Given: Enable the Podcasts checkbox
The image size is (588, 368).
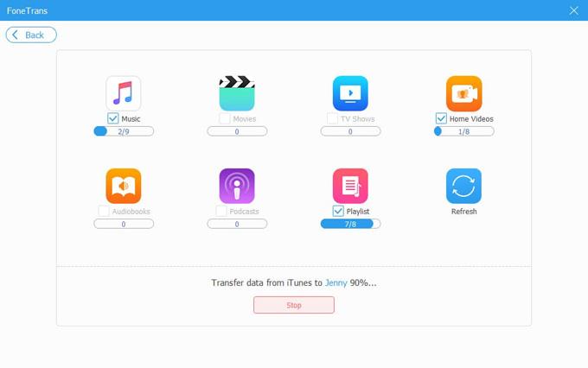Looking at the screenshot, I should 221,211.
